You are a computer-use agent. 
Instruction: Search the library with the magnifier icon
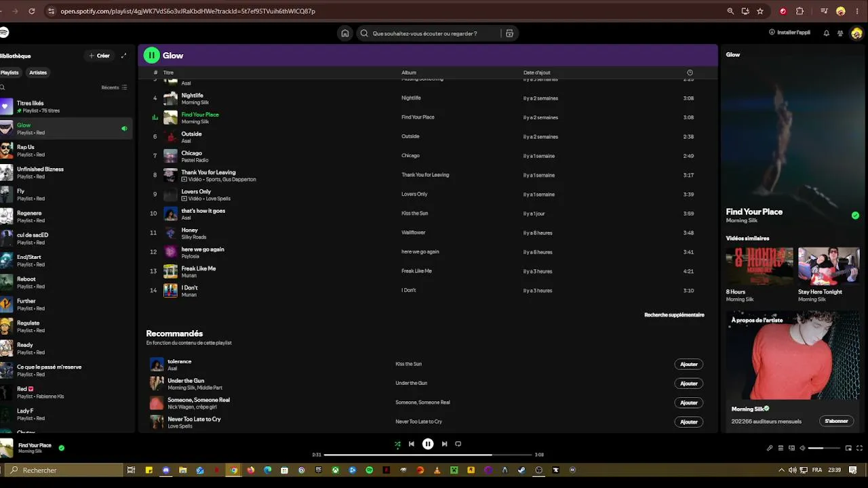click(x=3, y=87)
